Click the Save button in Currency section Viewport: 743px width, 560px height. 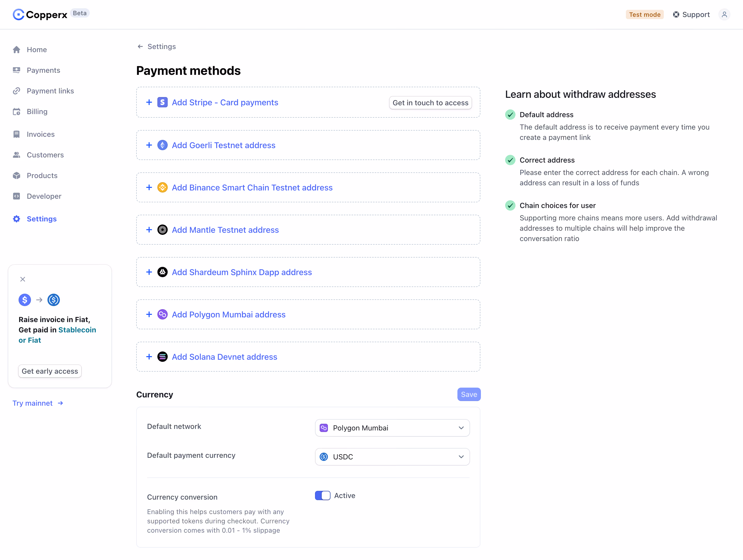[x=469, y=394]
